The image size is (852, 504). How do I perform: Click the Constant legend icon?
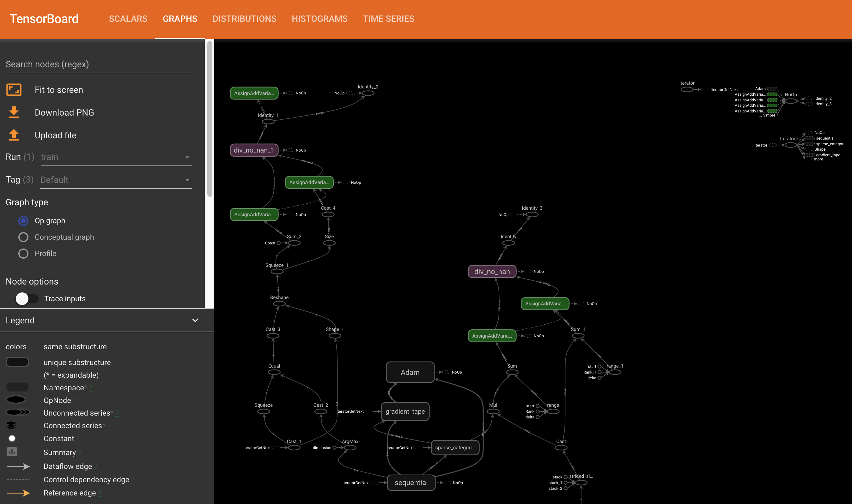click(12, 438)
